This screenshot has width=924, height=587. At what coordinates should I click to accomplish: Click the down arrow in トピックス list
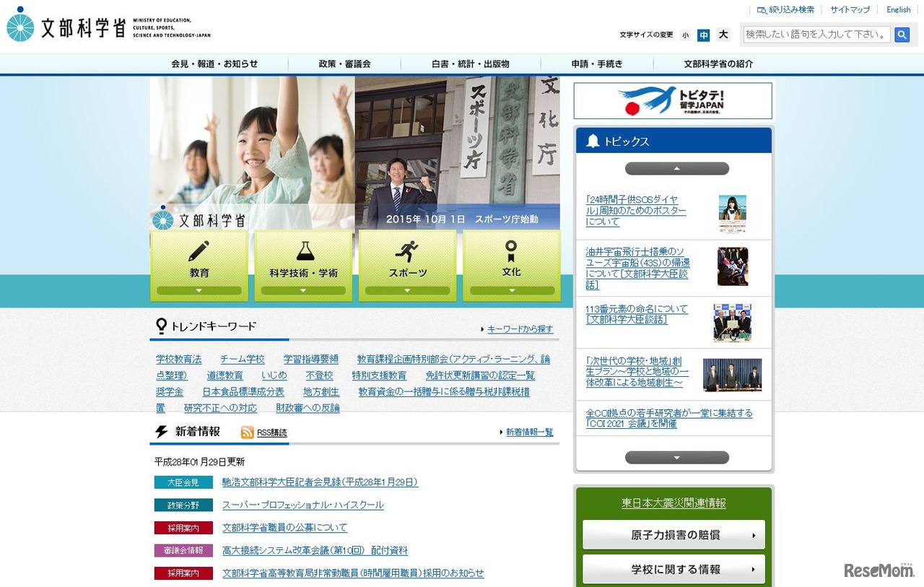coord(676,457)
